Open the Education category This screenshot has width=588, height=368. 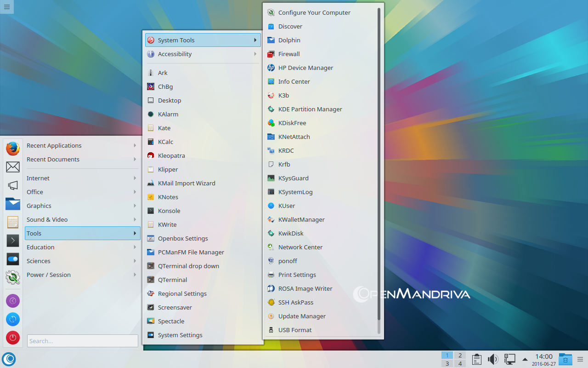coord(82,247)
